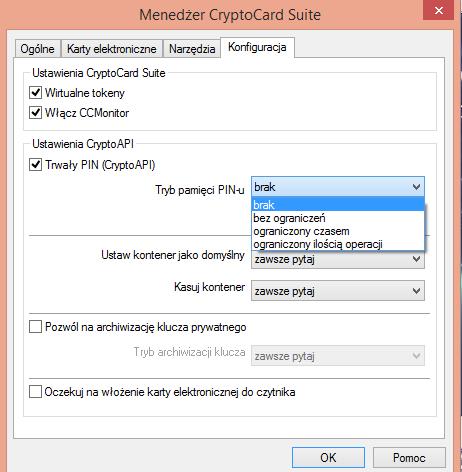The image size is (462, 472).
Task: Enable Pozwól na archiwizację klucza prywatnego
Action: point(35,327)
